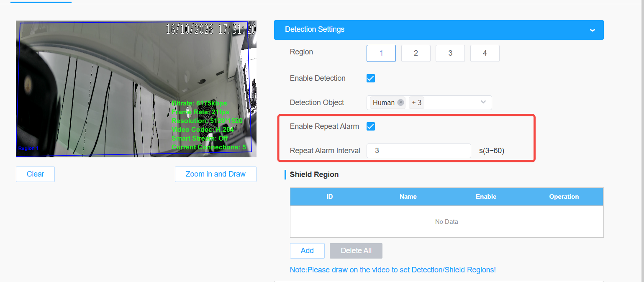Click the 'Enable Repeat Alarm' label

[x=324, y=126]
